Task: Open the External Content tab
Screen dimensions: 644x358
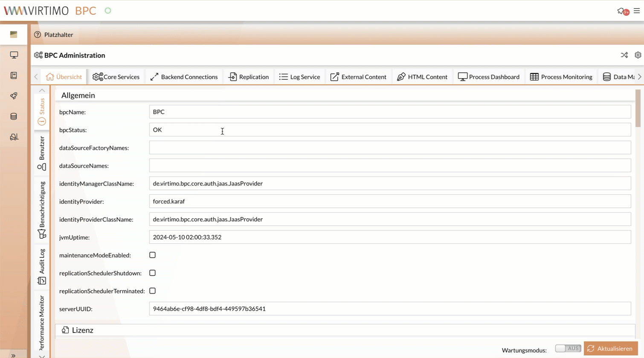Action: [x=358, y=77]
